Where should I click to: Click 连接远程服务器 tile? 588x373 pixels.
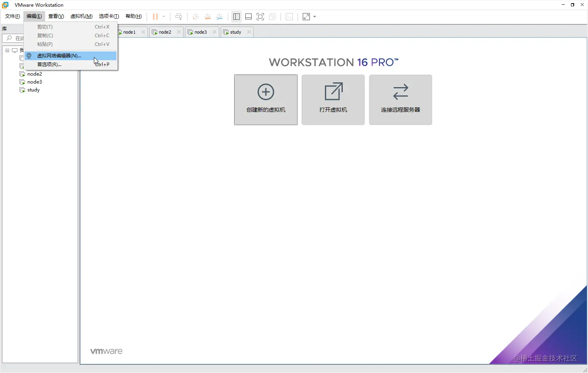tap(401, 100)
